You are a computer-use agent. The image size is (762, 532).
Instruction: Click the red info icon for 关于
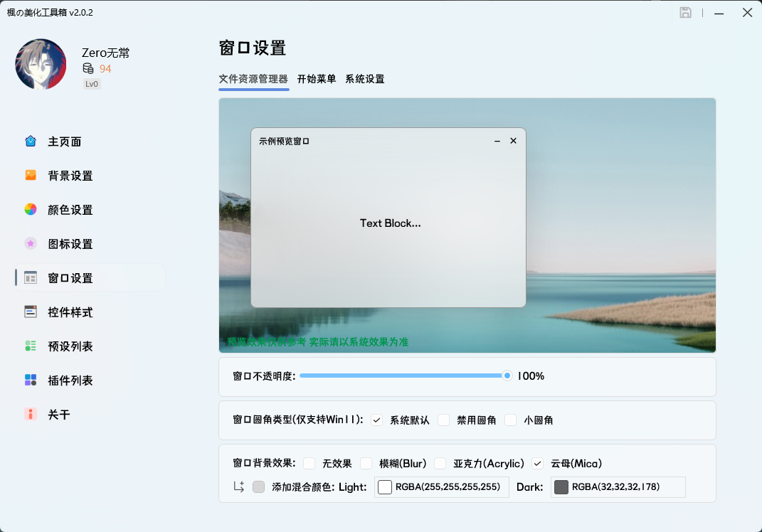point(31,414)
